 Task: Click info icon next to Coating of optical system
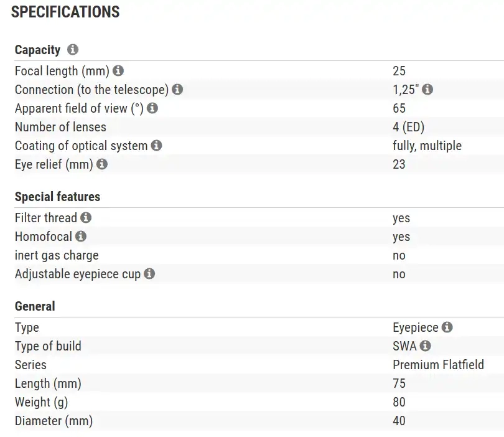(x=156, y=146)
